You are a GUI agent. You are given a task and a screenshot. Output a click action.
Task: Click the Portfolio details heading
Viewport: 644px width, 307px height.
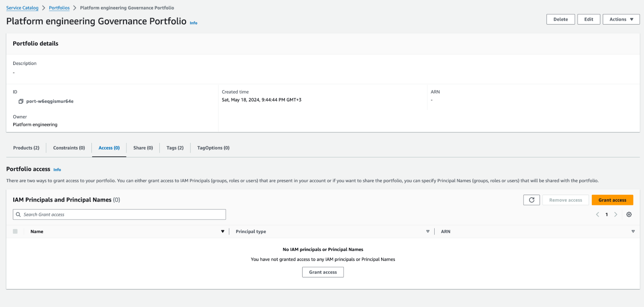(x=35, y=43)
